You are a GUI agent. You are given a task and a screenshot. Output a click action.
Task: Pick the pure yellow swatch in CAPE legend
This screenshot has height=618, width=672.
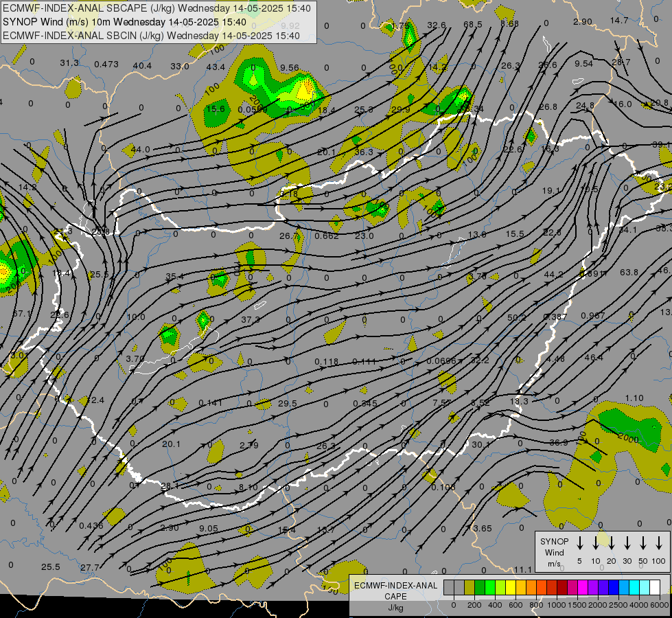(x=511, y=588)
